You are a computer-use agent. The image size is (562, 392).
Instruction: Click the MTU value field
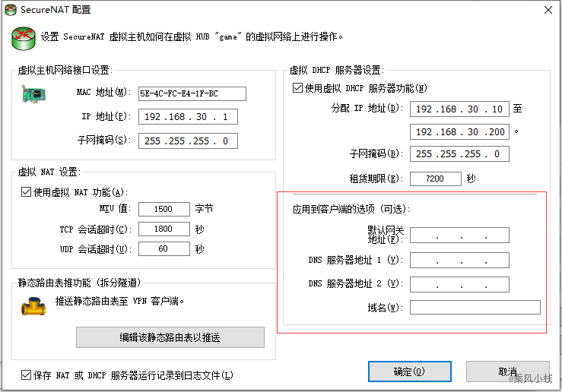(164, 209)
